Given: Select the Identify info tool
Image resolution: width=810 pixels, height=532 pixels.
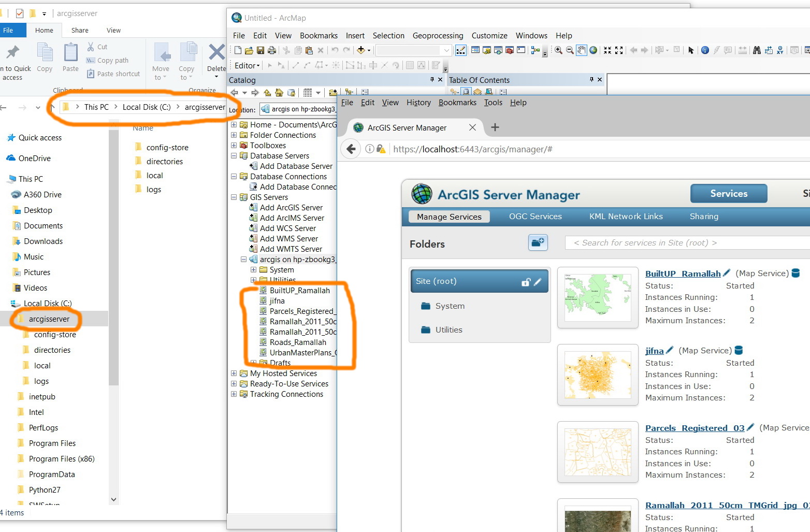Looking at the screenshot, I should pos(705,50).
